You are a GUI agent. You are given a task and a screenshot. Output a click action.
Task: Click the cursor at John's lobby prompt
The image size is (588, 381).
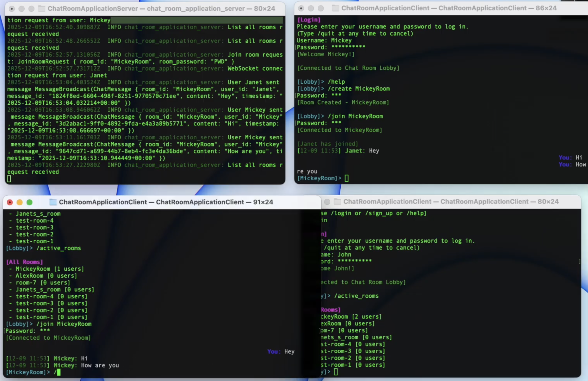click(336, 372)
